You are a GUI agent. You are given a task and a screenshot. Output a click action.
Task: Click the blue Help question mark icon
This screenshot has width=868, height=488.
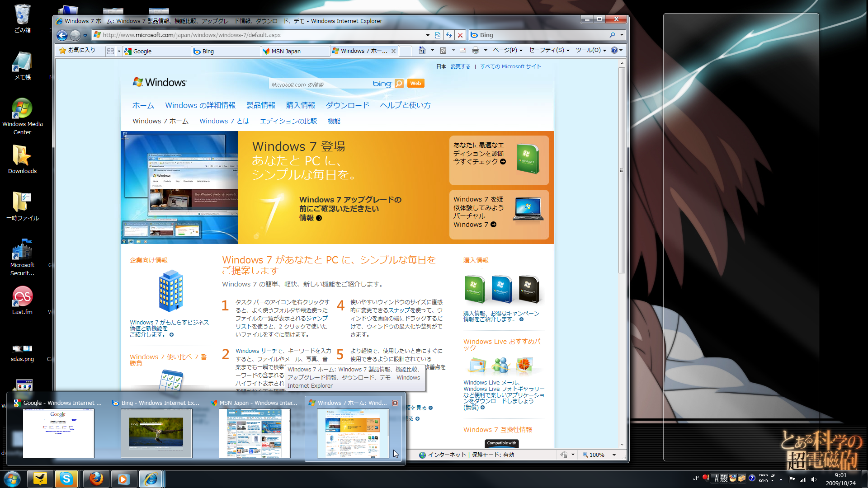614,50
